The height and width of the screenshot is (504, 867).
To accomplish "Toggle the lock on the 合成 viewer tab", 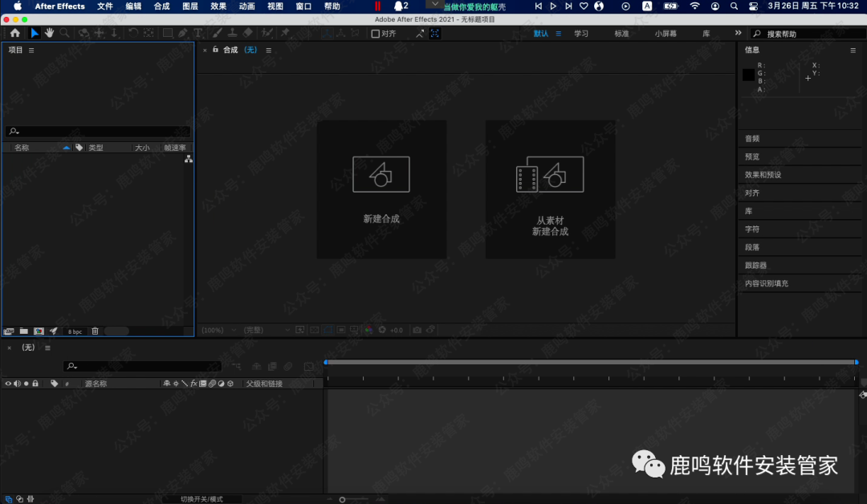I will pos(215,50).
